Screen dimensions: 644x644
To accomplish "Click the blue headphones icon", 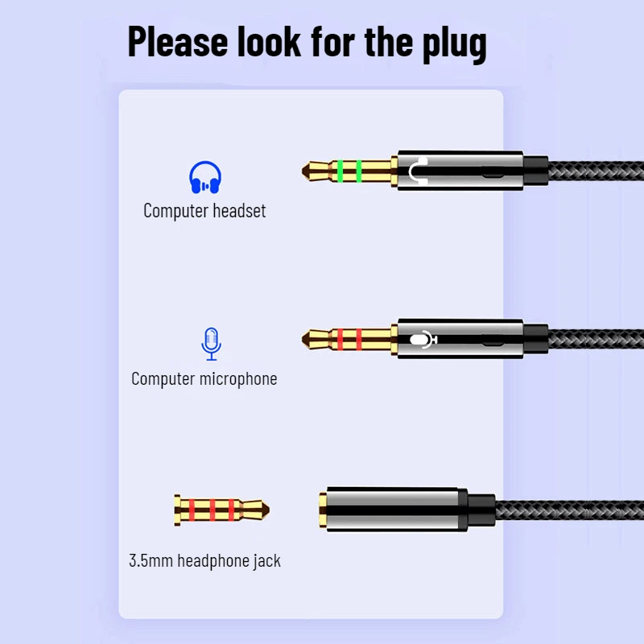I will [x=205, y=177].
